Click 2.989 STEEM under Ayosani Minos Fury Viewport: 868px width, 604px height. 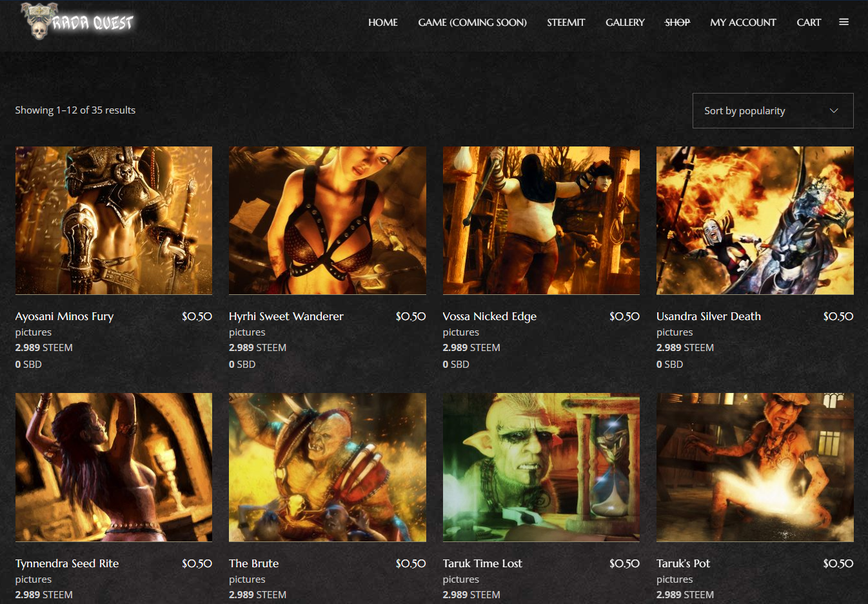(x=44, y=348)
